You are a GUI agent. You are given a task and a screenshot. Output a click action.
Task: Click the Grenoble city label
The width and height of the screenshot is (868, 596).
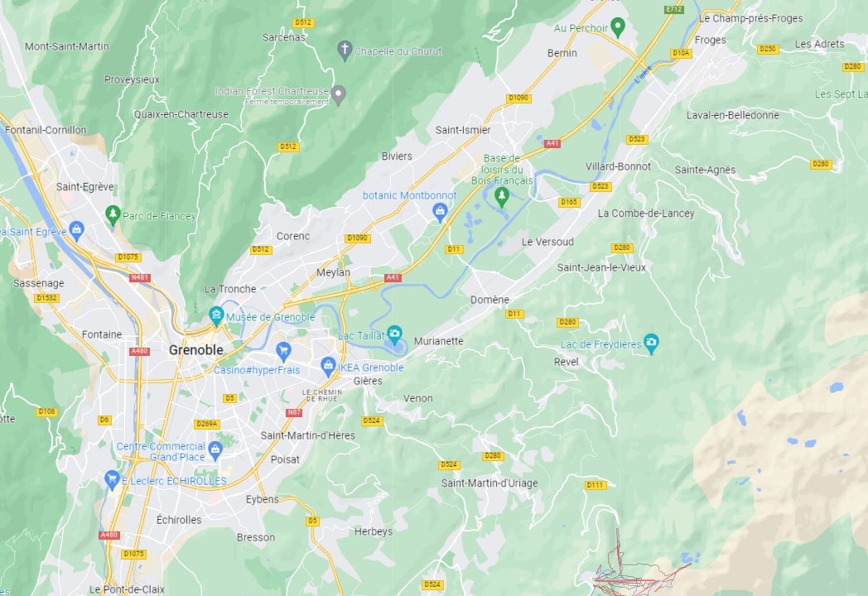click(196, 350)
